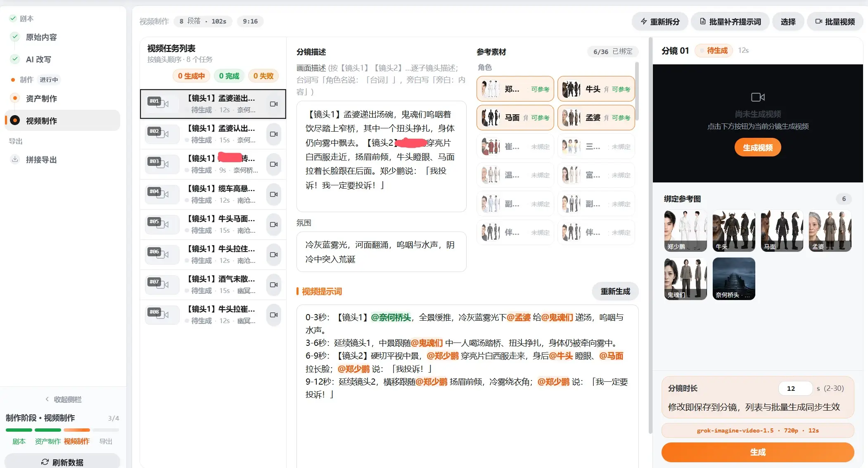The height and width of the screenshot is (468, 868).
Task: Click the 分镜时长 duration input field
Action: pos(795,388)
